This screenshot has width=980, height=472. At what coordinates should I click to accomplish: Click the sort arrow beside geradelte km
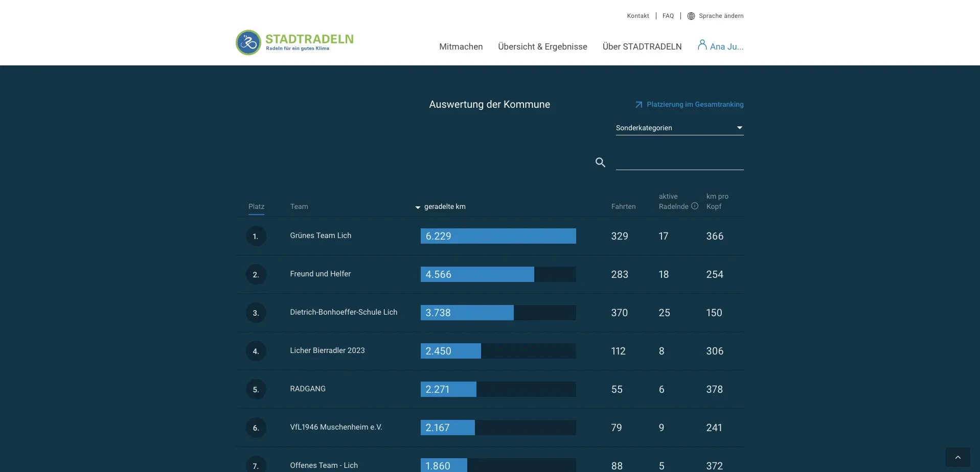pyautogui.click(x=417, y=207)
